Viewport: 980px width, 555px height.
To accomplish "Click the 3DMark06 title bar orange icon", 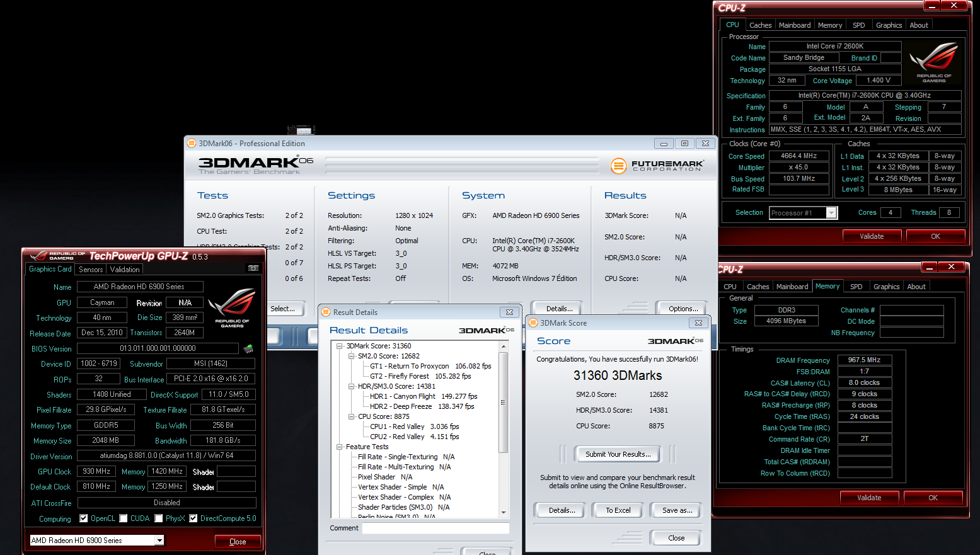I will [192, 143].
